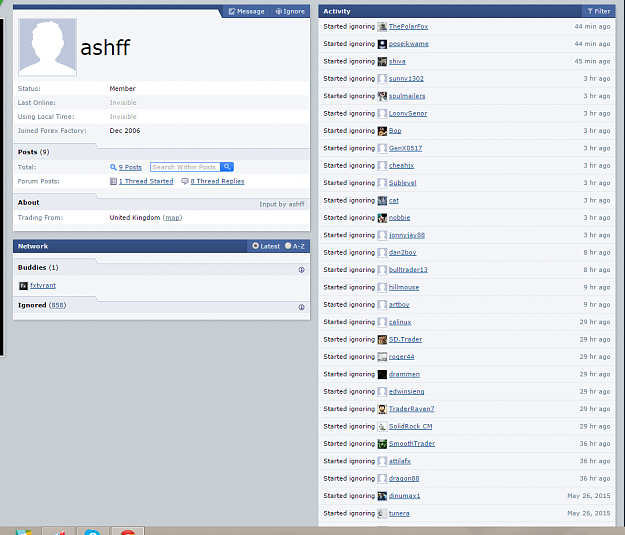Click ThePolarFox's avatar icon
The height and width of the screenshot is (535, 625).
[382, 27]
